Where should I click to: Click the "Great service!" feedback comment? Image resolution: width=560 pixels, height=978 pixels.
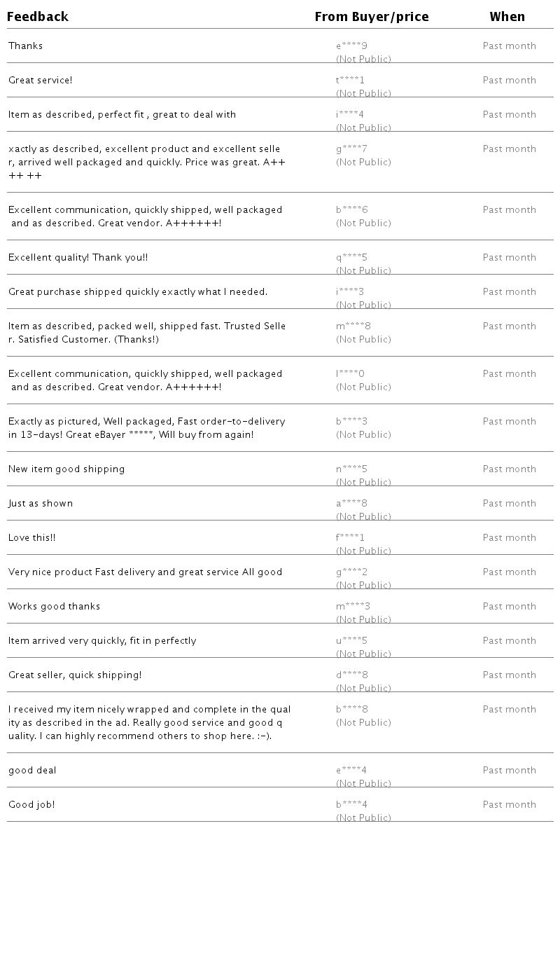(41, 81)
